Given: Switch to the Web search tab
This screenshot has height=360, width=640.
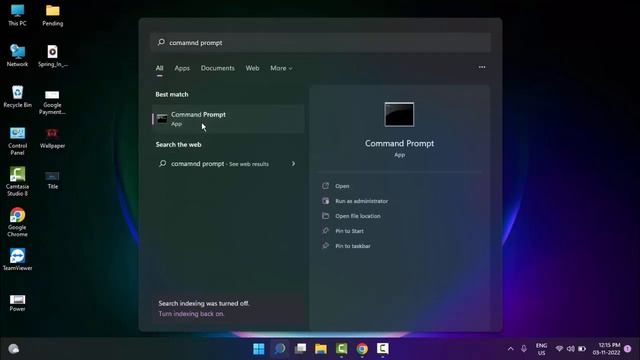Looking at the screenshot, I should 252,68.
